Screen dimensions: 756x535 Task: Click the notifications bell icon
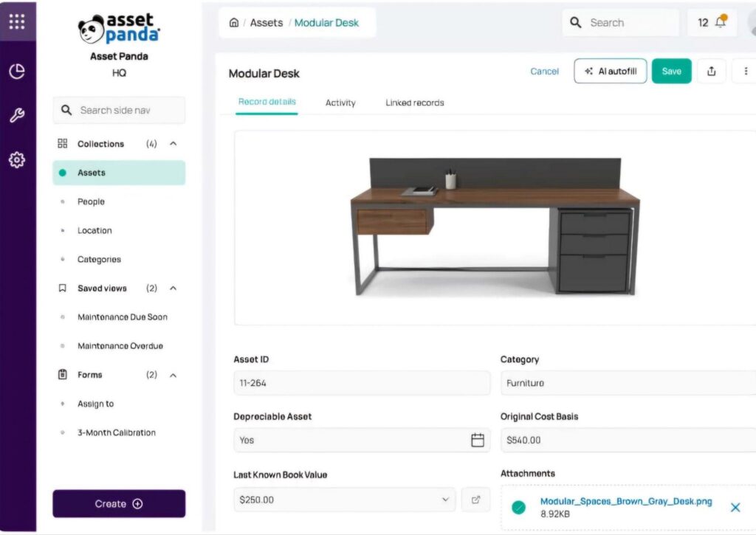[x=721, y=23]
